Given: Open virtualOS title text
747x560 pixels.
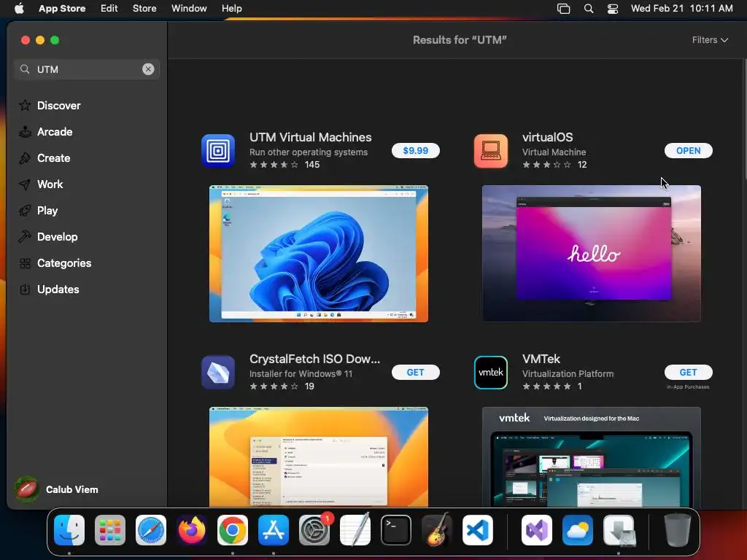Looking at the screenshot, I should [547, 137].
